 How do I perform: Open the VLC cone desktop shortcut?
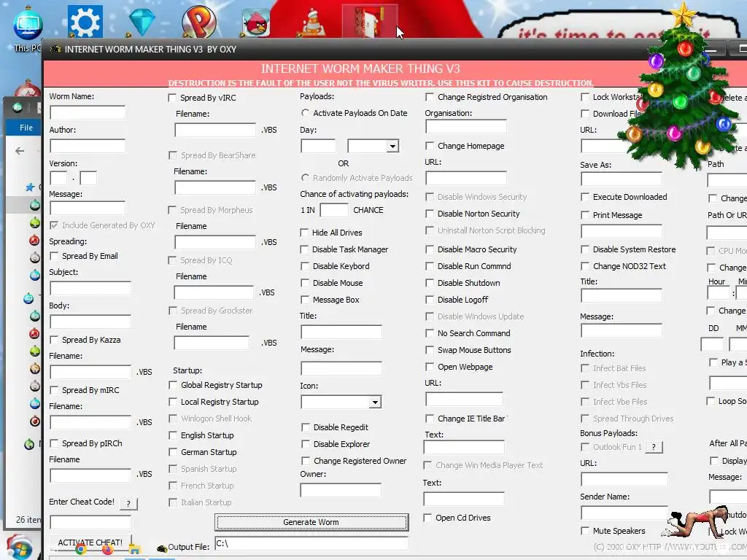click(314, 24)
